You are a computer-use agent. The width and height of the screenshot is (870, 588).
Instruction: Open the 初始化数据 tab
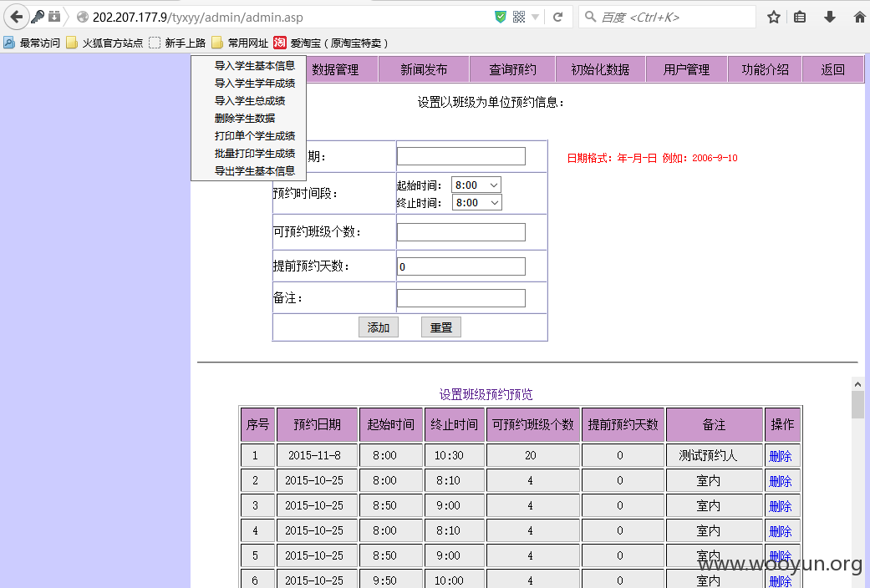click(x=600, y=69)
